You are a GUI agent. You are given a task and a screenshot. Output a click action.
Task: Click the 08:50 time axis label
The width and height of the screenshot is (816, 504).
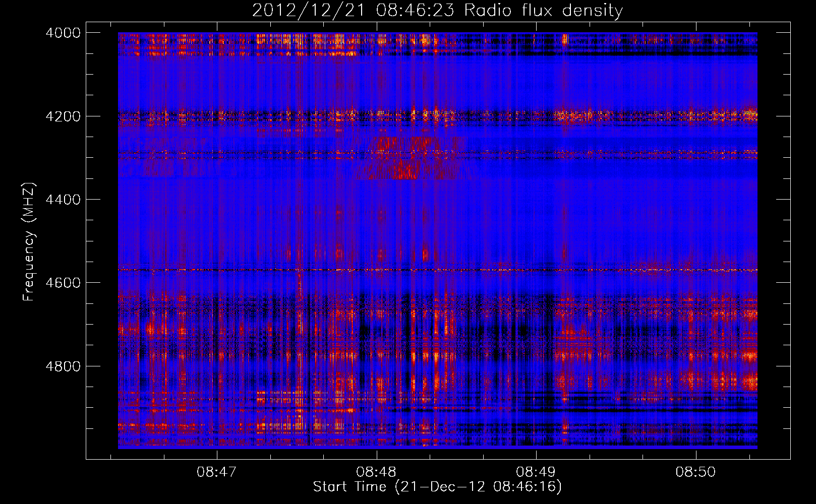695,472
